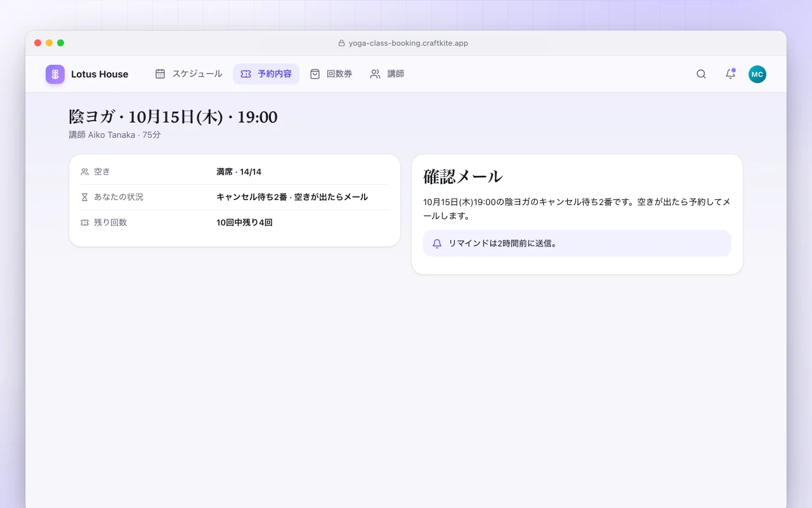The width and height of the screenshot is (812, 508).
Task: Click the ticket icon beside 予約内容
Action: pyautogui.click(x=246, y=74)
